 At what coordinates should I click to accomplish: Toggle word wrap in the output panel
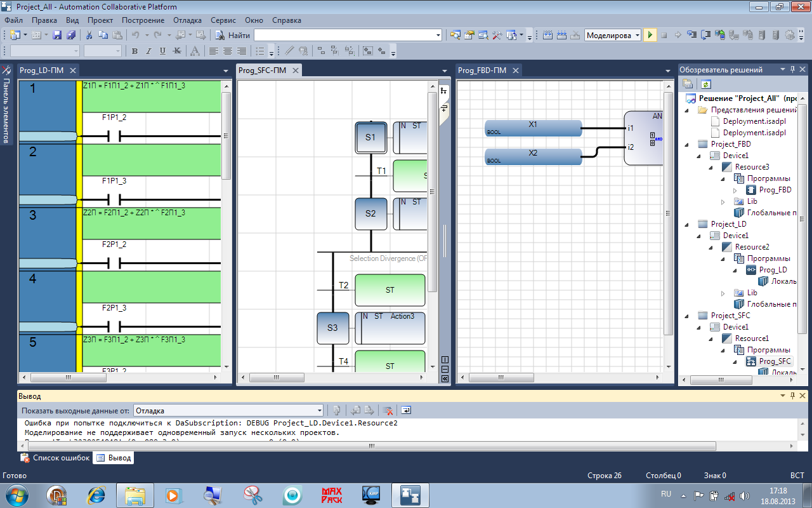pyautogui.click(x=406, y=410)
